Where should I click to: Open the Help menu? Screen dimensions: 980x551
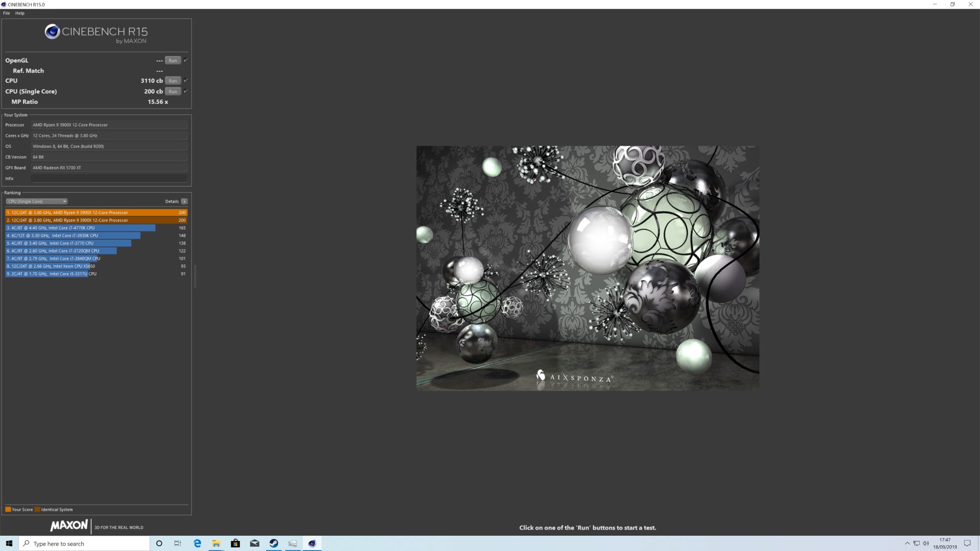[20, 13]
